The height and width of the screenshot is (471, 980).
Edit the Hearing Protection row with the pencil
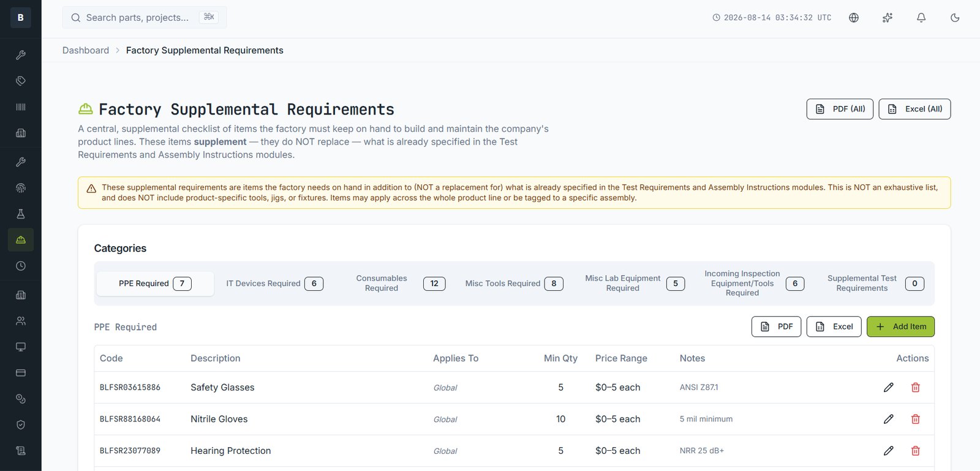pos(889,451)
